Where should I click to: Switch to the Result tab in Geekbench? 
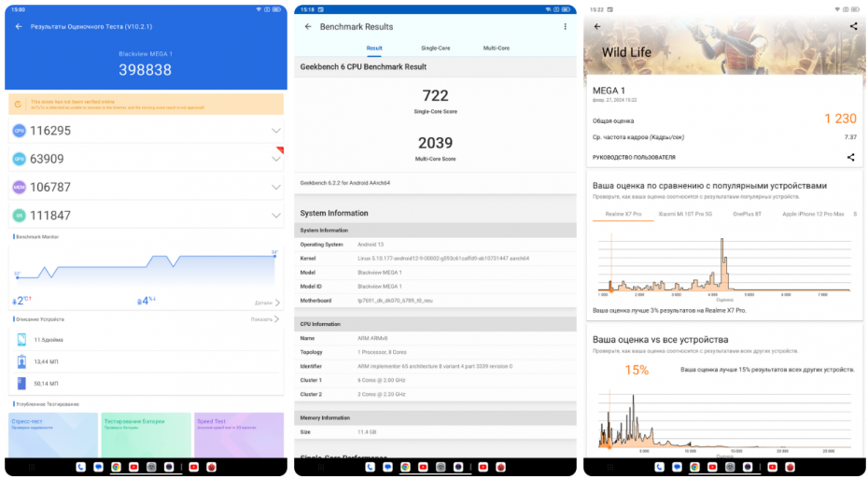pyautogui.click(x=374, y=49)
